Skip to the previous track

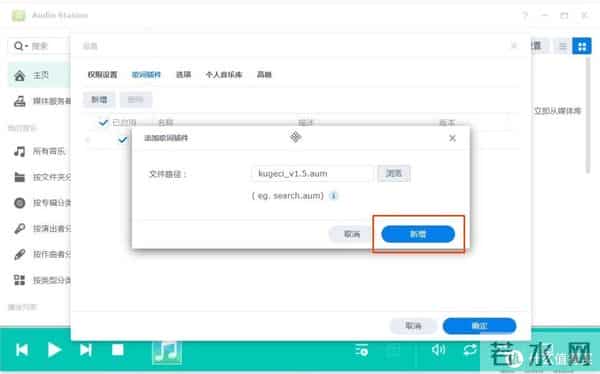point(22,350)
